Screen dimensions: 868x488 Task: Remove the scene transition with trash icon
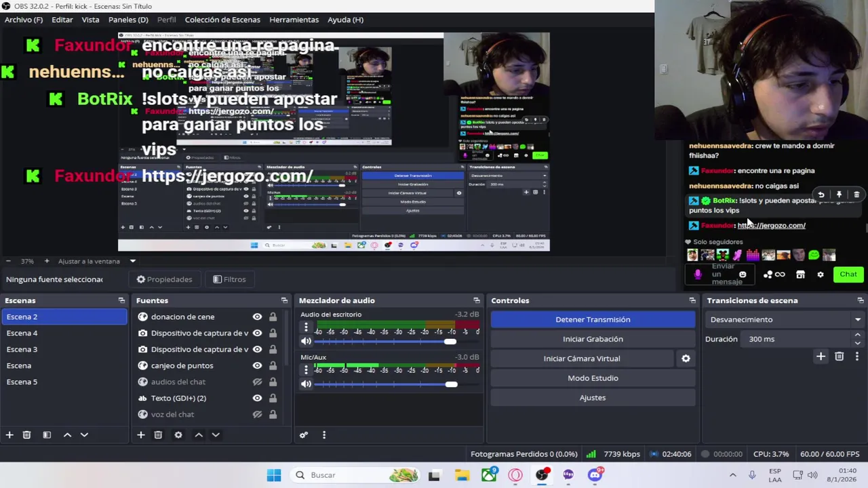coord(839,356)
